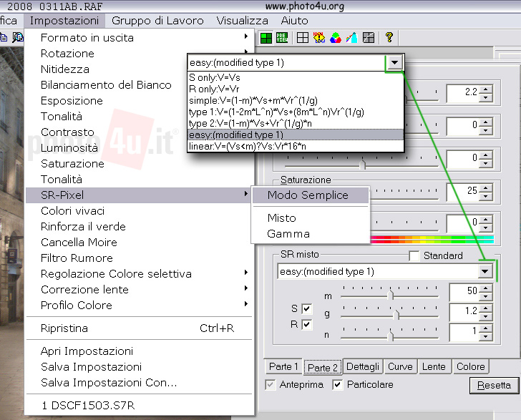The width and height of the screenshot is (521, 420).
Task: Click the High/Low warning toolbar icon
Action: coord(319,38)
